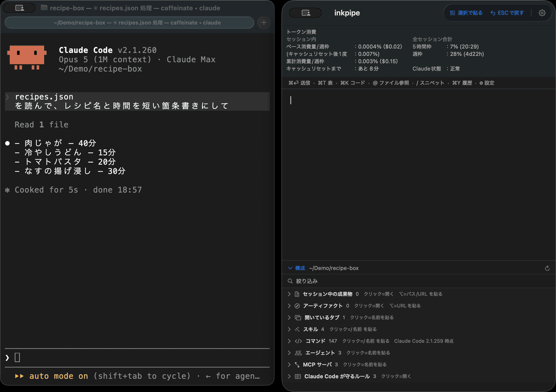Screen dimensions: 556x392
Task: Expand the MCP サーバ group
Action: tap(289, 365)
